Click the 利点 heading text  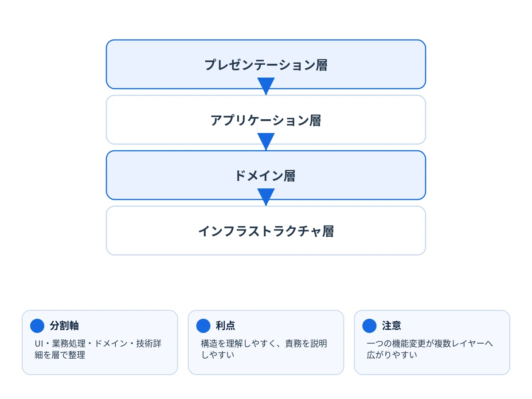226,326
